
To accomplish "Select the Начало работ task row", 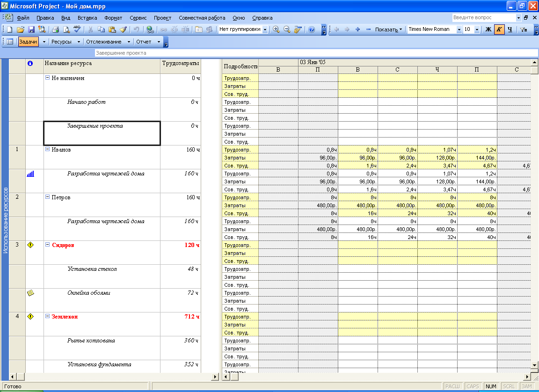I will click(x=102, y=109).
